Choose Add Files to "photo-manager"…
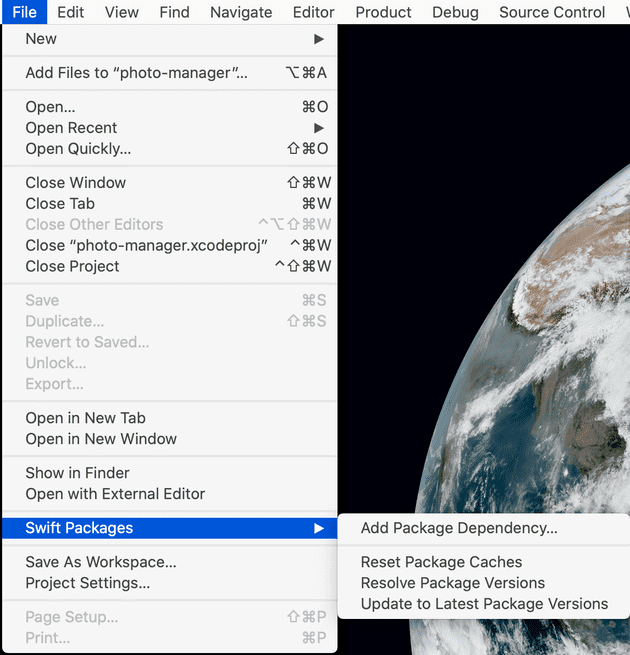630x655 pixels. pyautogui.click(x=170, y=73)
